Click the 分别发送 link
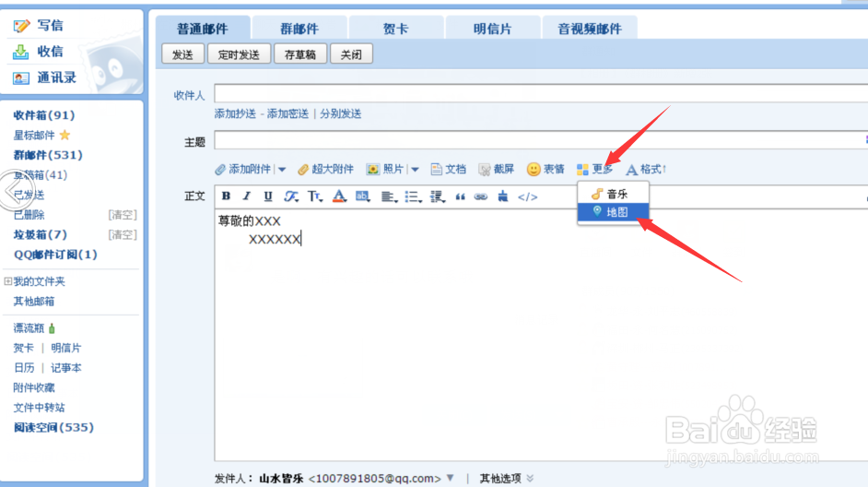The image size is (868, 487). [x=340, y=113]
